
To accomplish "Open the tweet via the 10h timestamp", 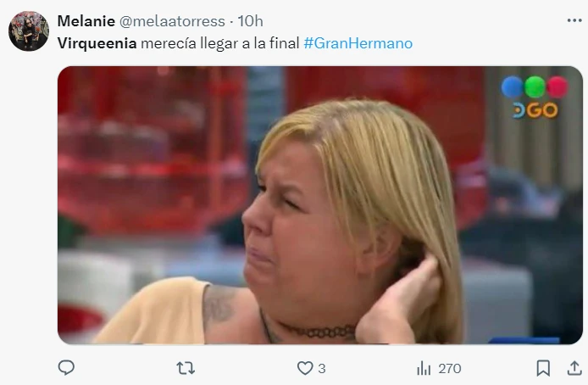I will (x=250, y=21).
